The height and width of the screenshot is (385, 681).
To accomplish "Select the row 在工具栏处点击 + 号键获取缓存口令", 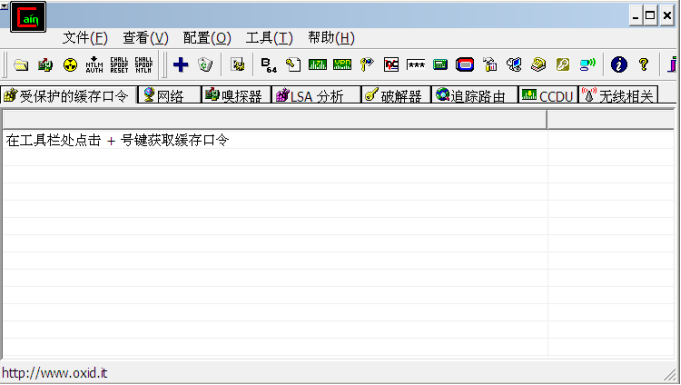I will (339, 140).
